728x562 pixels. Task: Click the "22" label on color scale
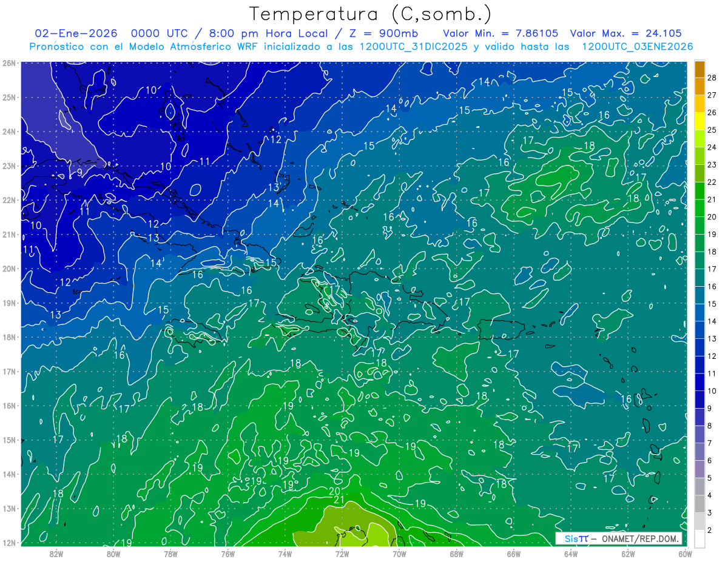coord(712,182)
